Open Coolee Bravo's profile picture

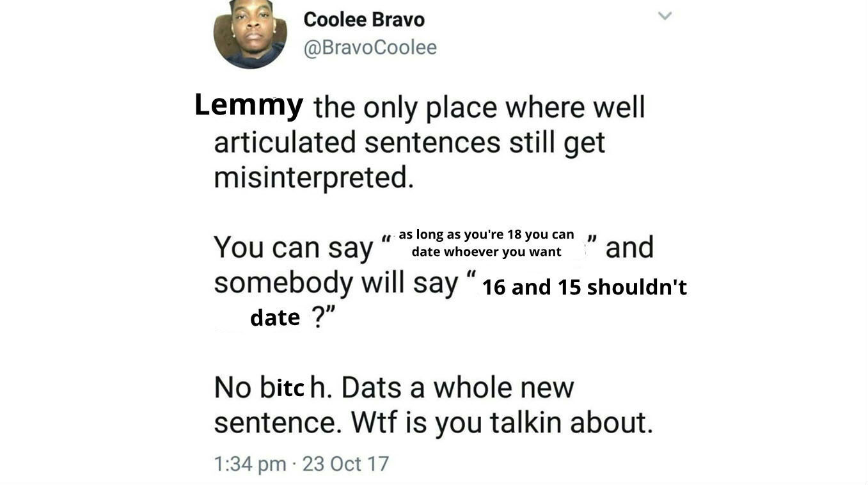click(x=250, y=32)
